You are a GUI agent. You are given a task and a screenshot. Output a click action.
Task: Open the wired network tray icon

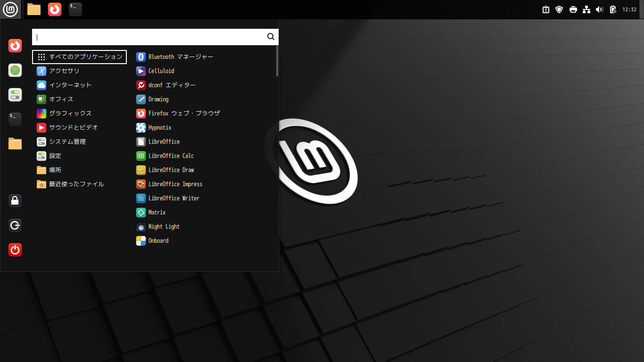click(586, 9)
